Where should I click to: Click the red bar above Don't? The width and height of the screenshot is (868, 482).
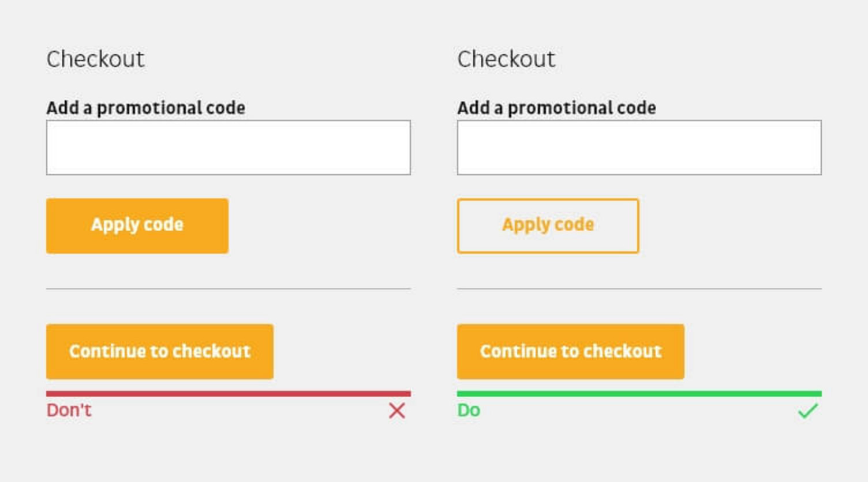(229, 394)
